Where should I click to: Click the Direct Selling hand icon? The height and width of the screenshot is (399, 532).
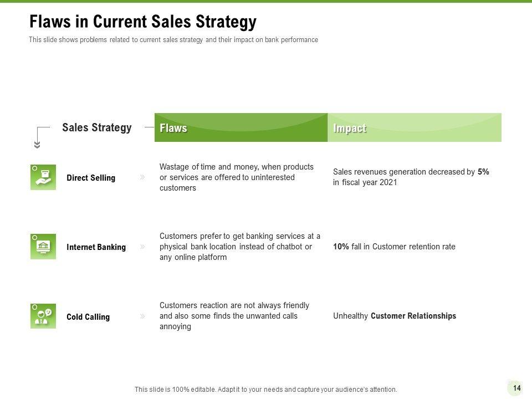43,177
